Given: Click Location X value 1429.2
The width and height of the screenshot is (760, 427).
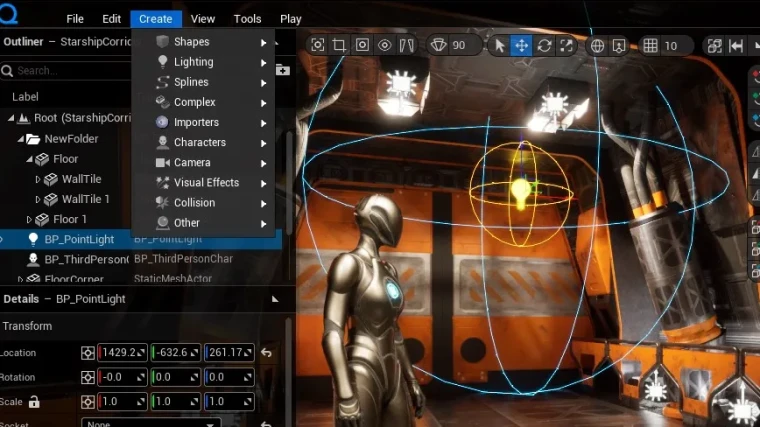Looking at the screenshot, I should [122, 352].
